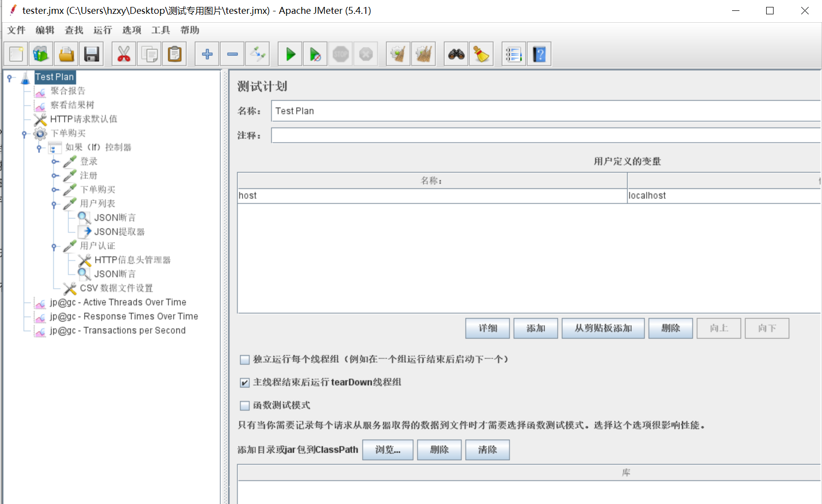This screenshot has height=504, width=822.
Task: Click the 浏览... ClassPath button
Action: point(388,450)
